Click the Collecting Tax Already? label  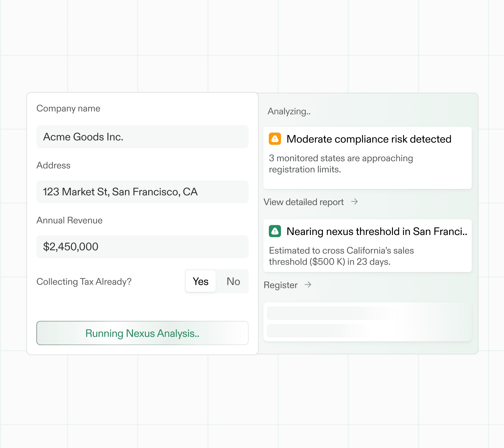click(84, 282)
